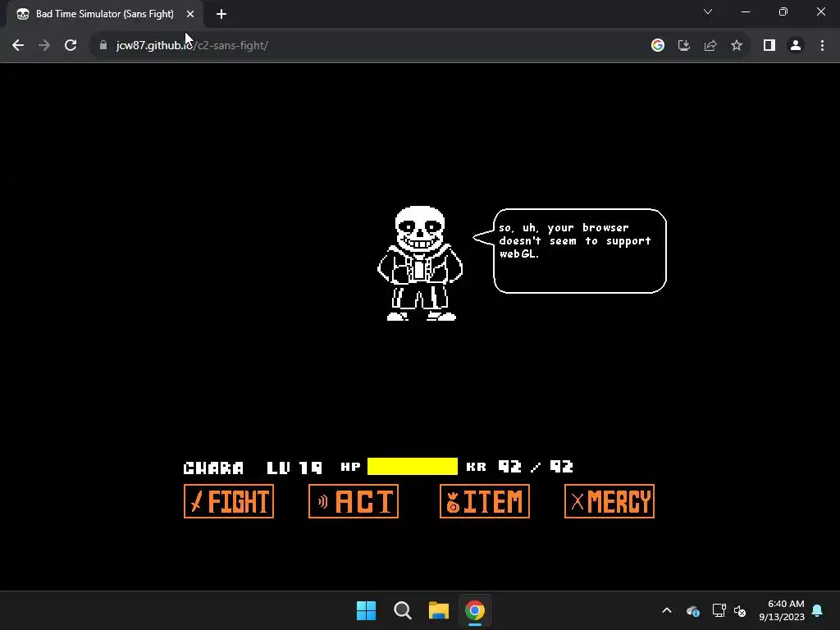Click the KR label beside the HP bar
Image resolution: width=840 pixels, height=630 pixels.
477,467
